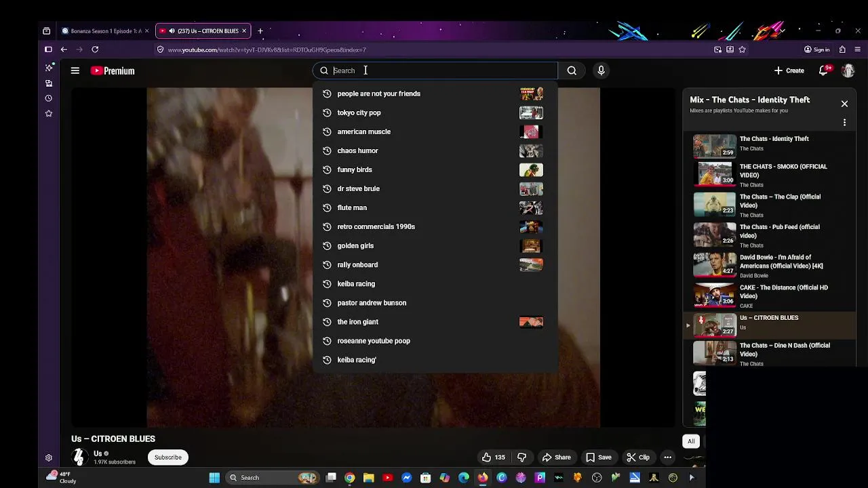Screen dimensions: 868x488
Task: Click history clock icon beside 'keiba racing''
Action: tap(327, 360)
